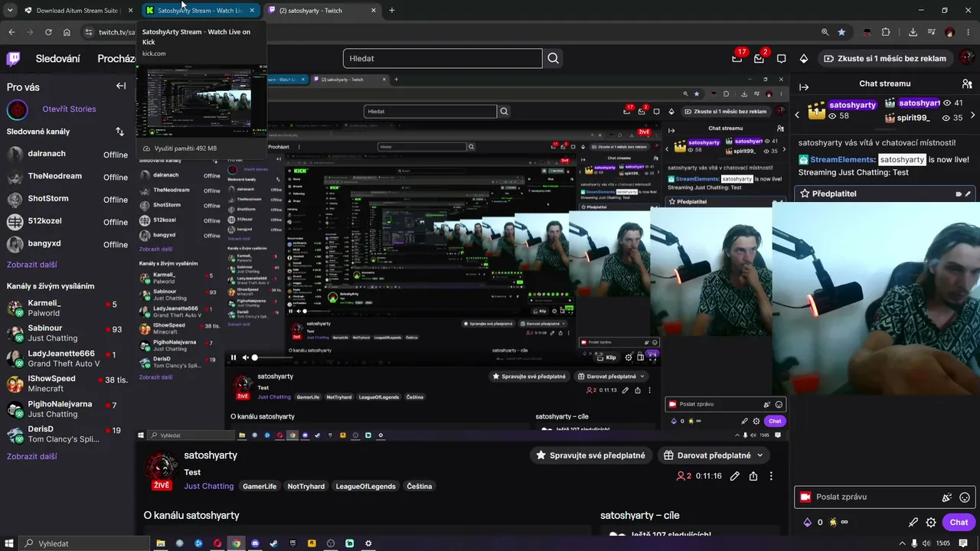Open chat settings gear

[931, 523]
